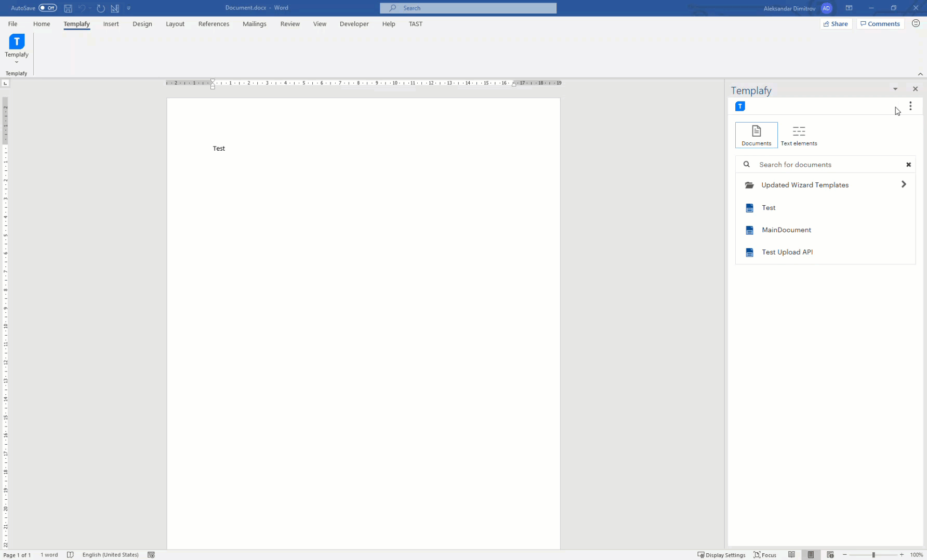
Task: Click the first line indent marker on ruler
Action: pos(213,81)
